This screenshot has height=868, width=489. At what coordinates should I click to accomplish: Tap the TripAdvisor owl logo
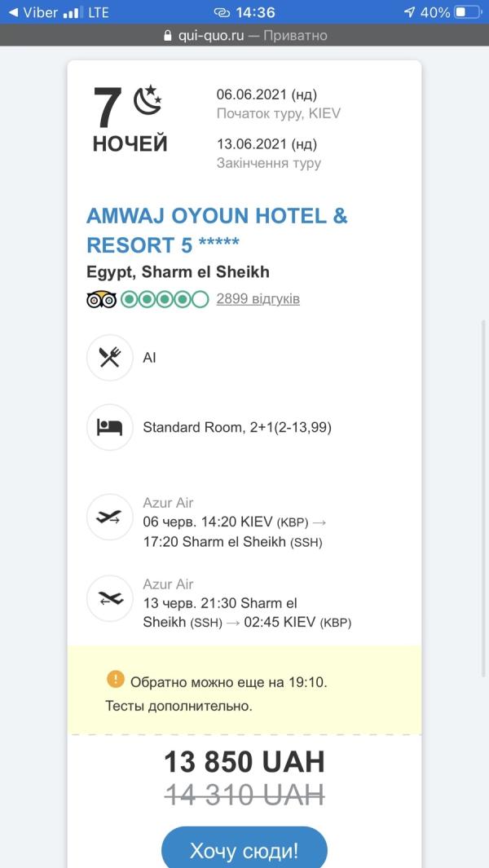tap(101, 299)
